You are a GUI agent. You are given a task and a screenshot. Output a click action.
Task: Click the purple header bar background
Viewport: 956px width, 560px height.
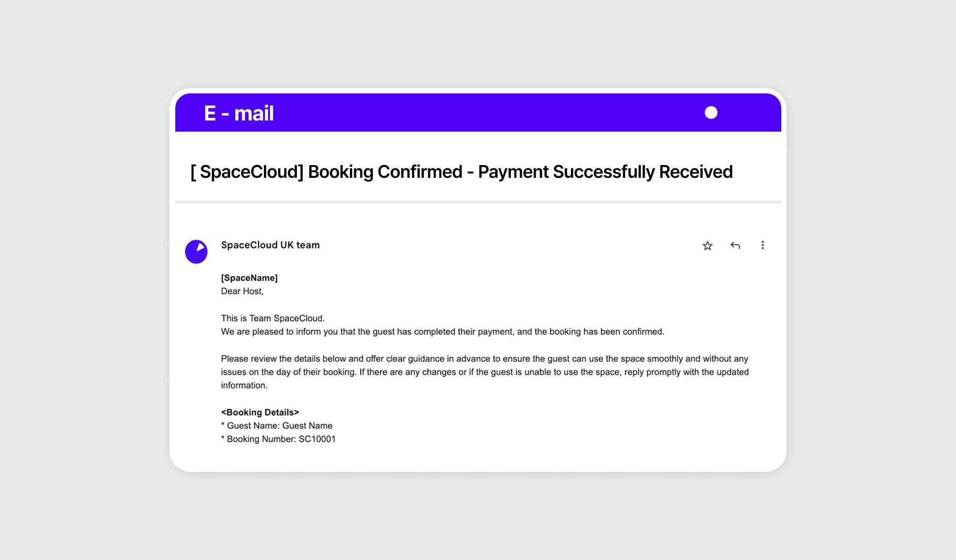tap(478, 113)
